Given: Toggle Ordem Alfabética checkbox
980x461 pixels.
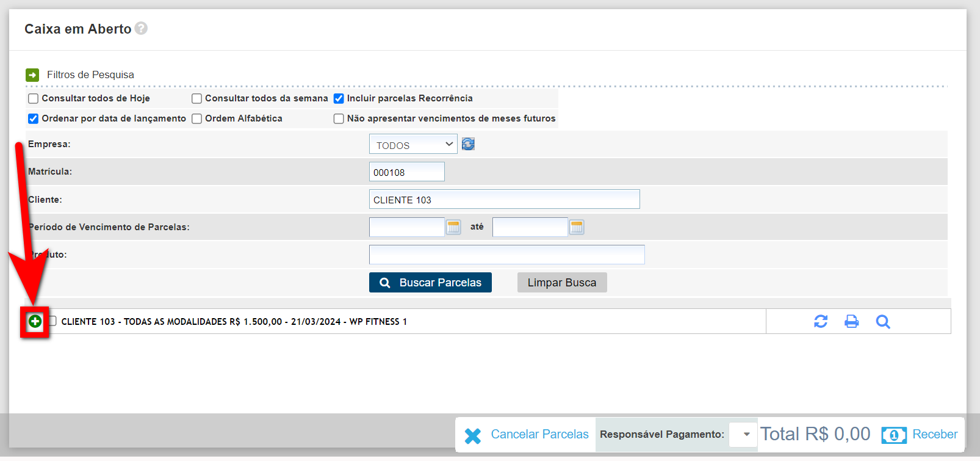Looking at the screenshot, I should point(197,119).
